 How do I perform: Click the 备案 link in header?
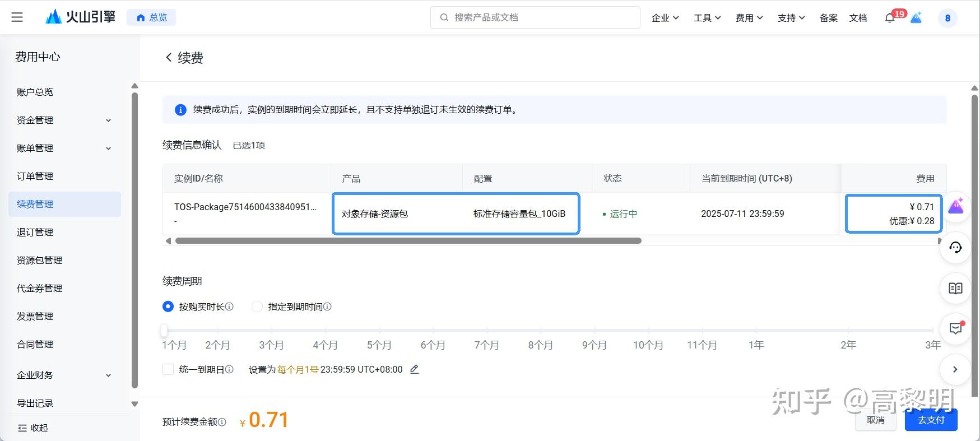click(x=828, y=18)
